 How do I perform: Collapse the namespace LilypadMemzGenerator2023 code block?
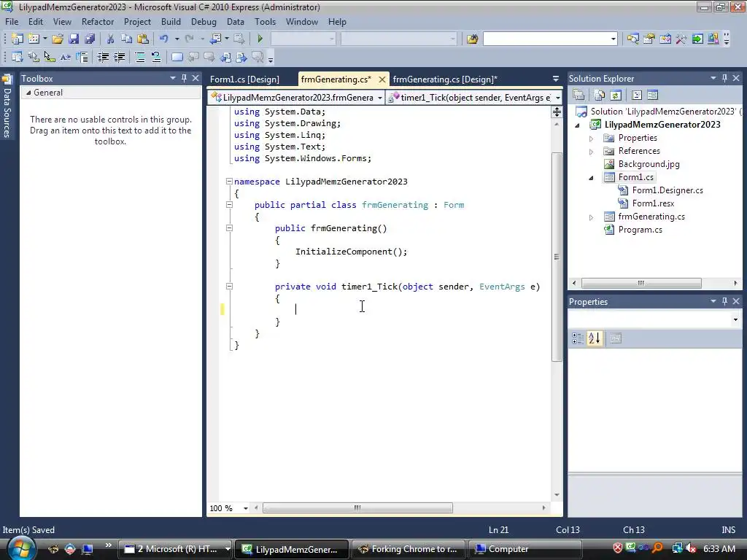click(229, 182)
